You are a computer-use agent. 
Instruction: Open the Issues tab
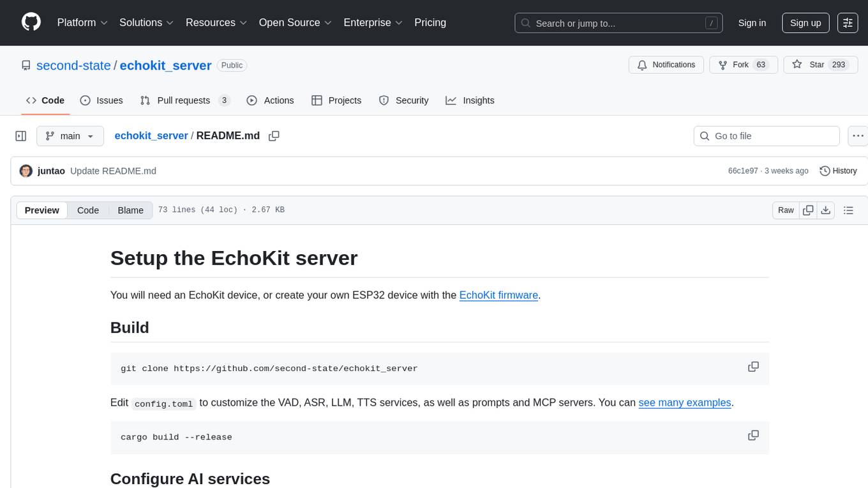coord(101,100)
